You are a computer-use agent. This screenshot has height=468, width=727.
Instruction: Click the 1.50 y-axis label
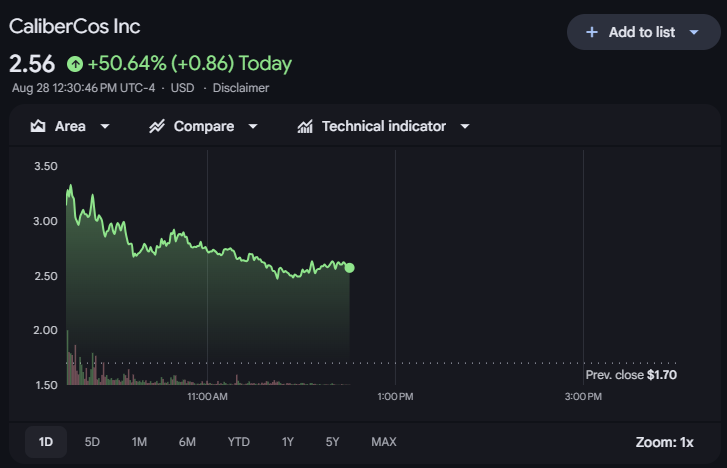(x=46, y=385)
